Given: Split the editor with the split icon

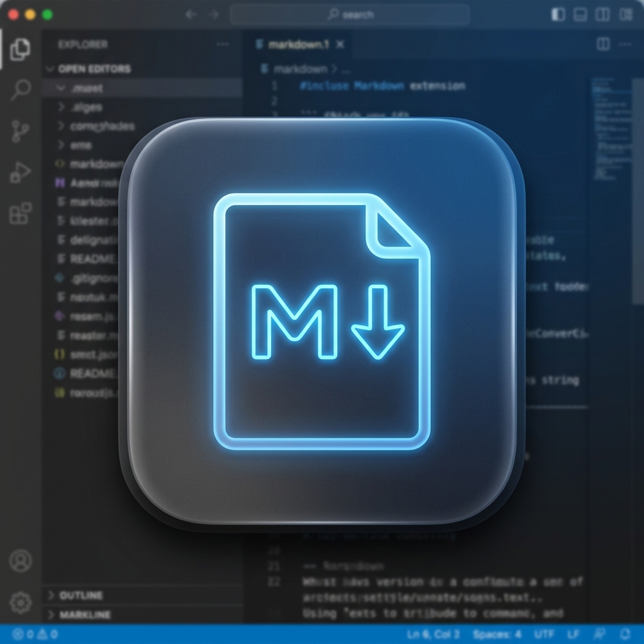Looking at the screenshot, I should [603, 44].
